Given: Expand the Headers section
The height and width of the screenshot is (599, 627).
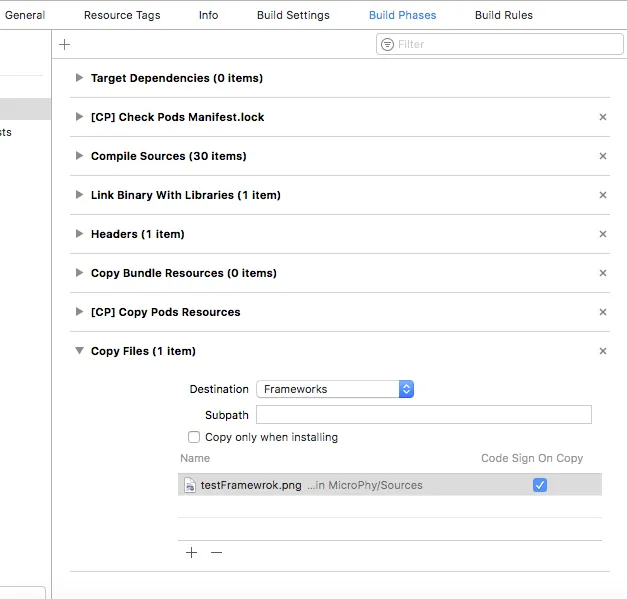Looking at the screenshot, I should [x=79, y=234].
